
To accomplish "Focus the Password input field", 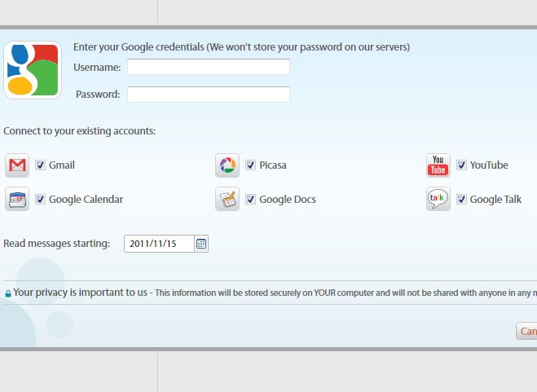I will (x=209, y=95).
